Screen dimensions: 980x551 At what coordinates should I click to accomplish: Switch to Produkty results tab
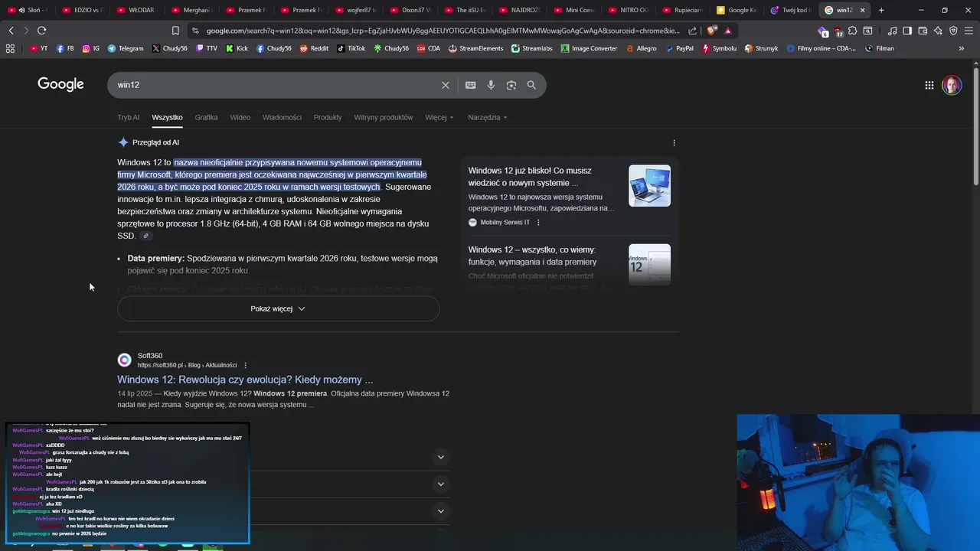[x=328, y=117]
